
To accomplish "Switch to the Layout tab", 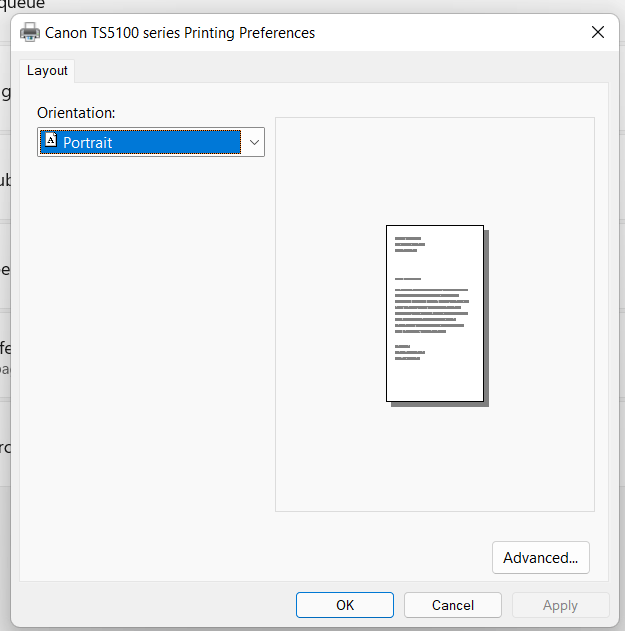I will point(47,71).
